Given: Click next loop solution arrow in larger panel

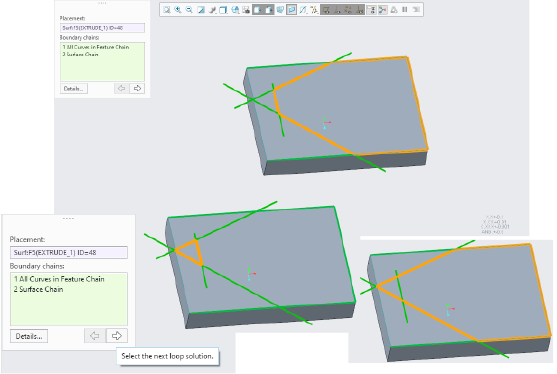Looking at the screenshot, I should [117, 336].
